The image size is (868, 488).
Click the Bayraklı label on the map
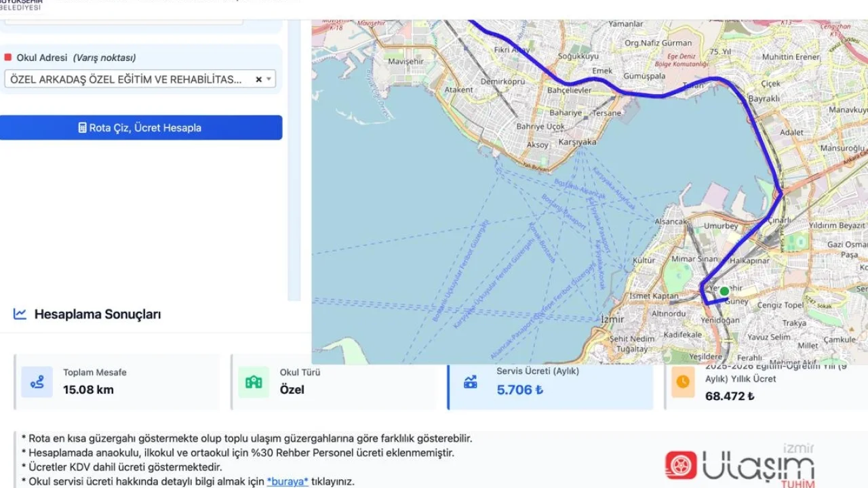pos(764,99)
